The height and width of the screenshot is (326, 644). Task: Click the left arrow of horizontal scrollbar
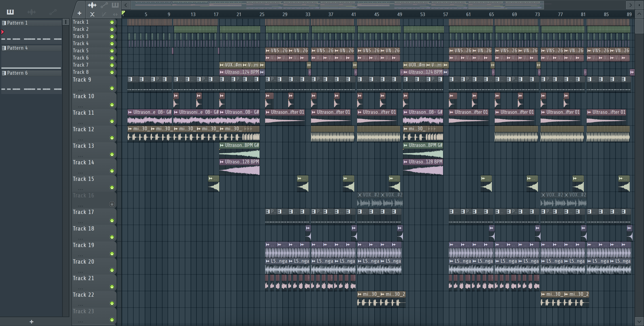[x=126, y=5]
